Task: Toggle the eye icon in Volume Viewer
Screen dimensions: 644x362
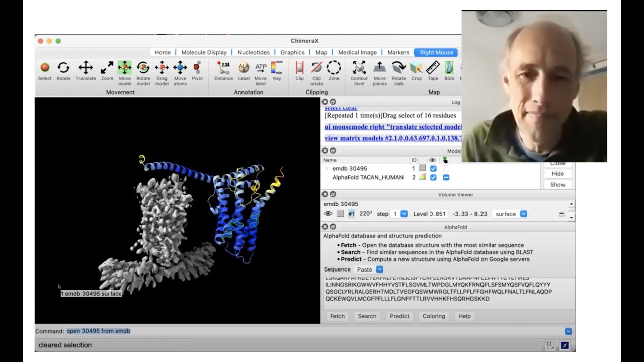Action: (328, 214)
